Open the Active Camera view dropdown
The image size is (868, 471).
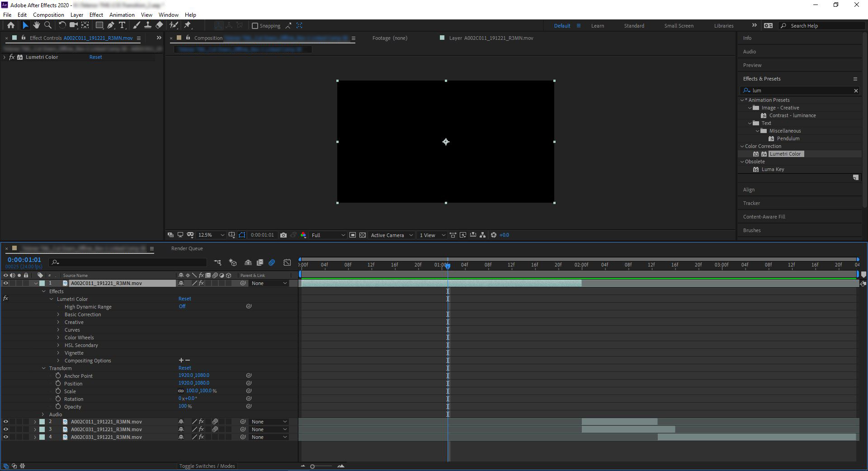(391, 235)
